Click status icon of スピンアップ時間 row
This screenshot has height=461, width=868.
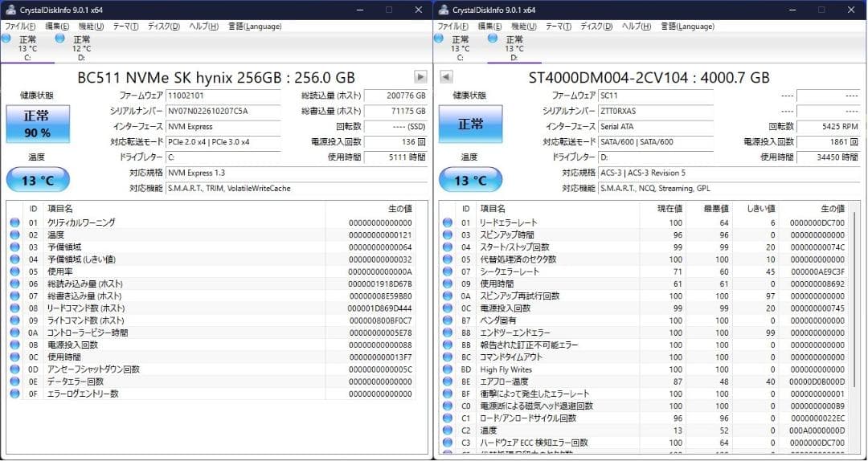coord(448,235)
